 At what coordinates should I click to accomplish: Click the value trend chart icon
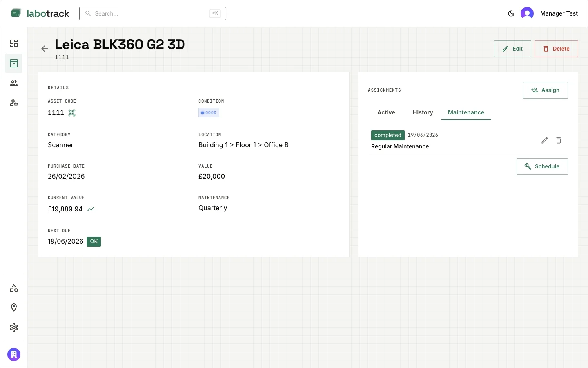coord(91,209)
